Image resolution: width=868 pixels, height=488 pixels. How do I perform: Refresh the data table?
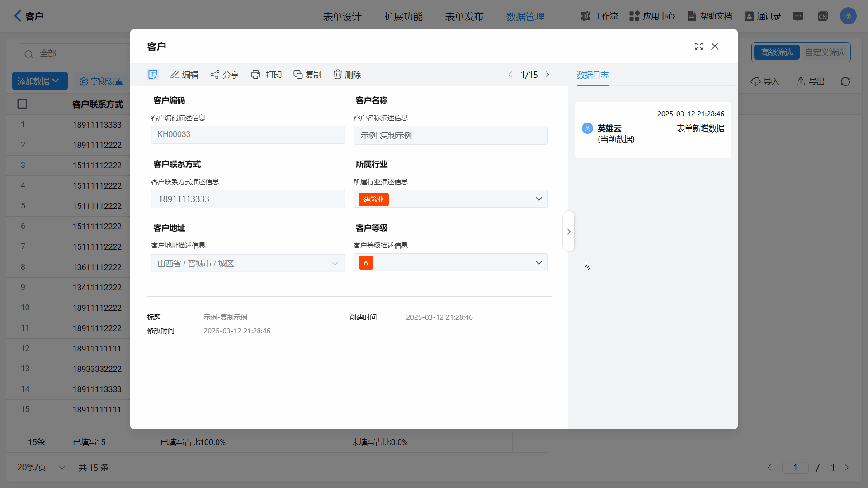845,81
